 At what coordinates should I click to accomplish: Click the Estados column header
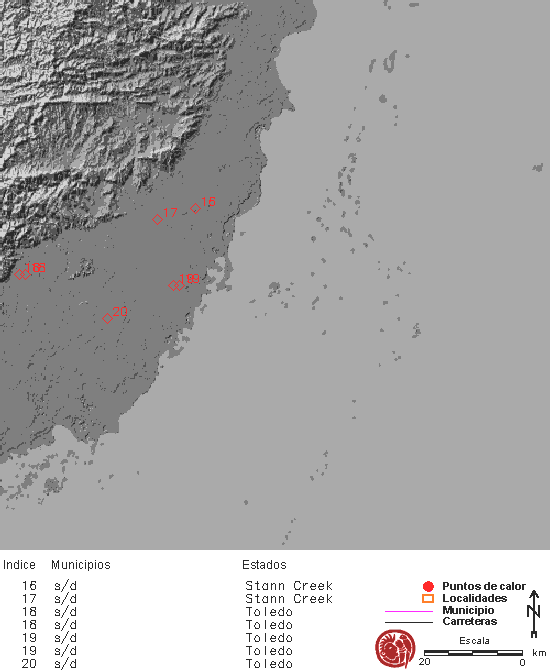click(x=264, y=565)
